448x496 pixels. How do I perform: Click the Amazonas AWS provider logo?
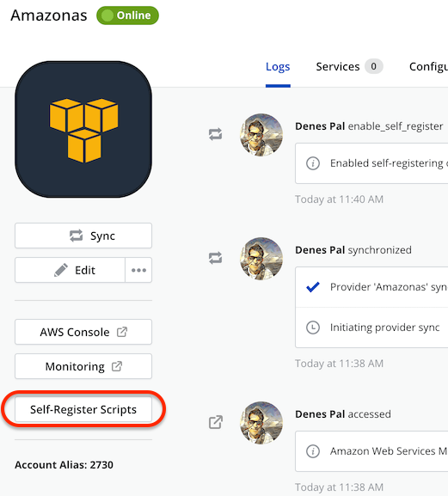tap(83, 129)
